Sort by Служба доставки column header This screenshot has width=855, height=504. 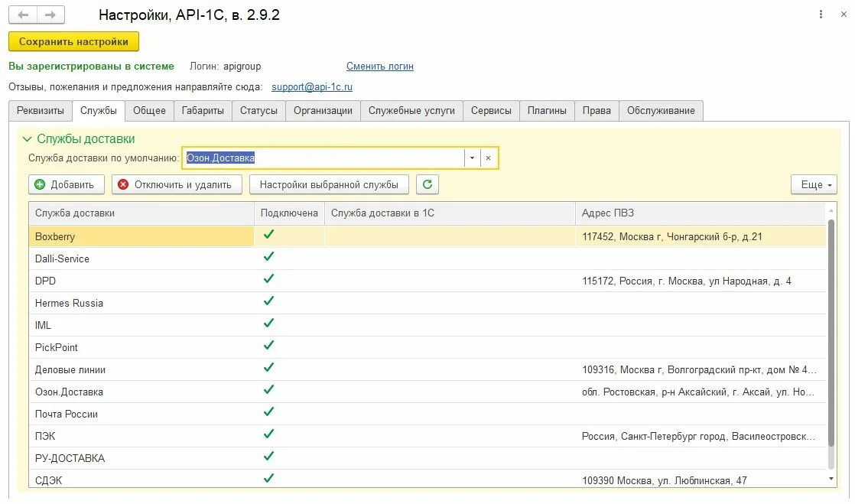coord(141,213)
